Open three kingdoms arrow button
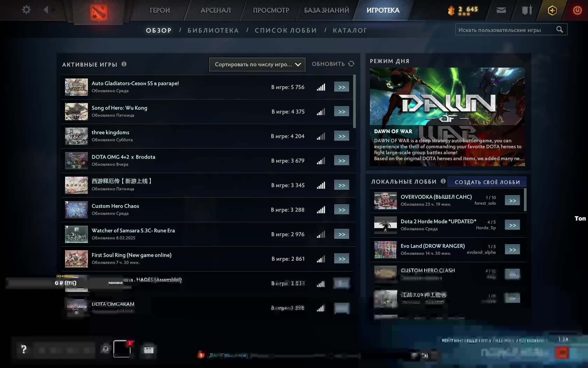Viewport: 588px width, 368px height. point(342,136)
